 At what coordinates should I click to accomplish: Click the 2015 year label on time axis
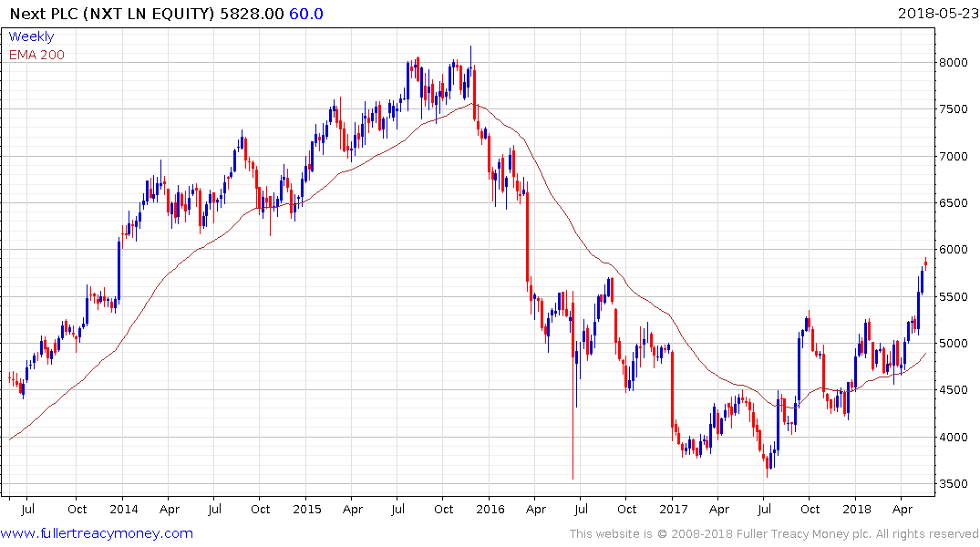click(x=307, y=510)
